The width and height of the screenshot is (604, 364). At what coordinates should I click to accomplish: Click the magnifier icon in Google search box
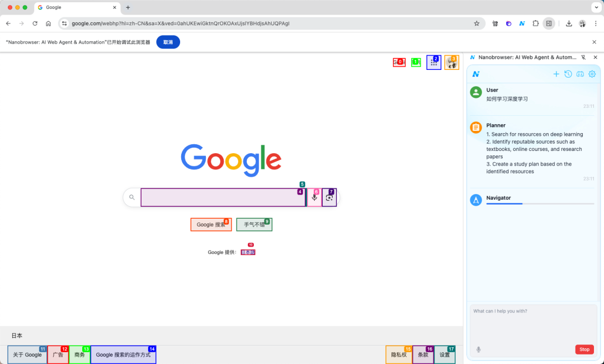coord(132,197)
